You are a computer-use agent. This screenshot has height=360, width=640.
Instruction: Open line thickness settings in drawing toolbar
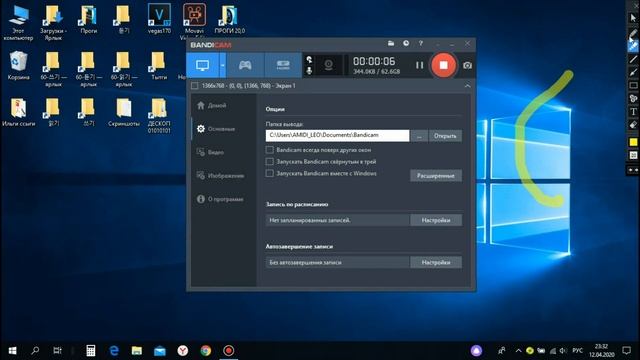(x=633, y=155)
